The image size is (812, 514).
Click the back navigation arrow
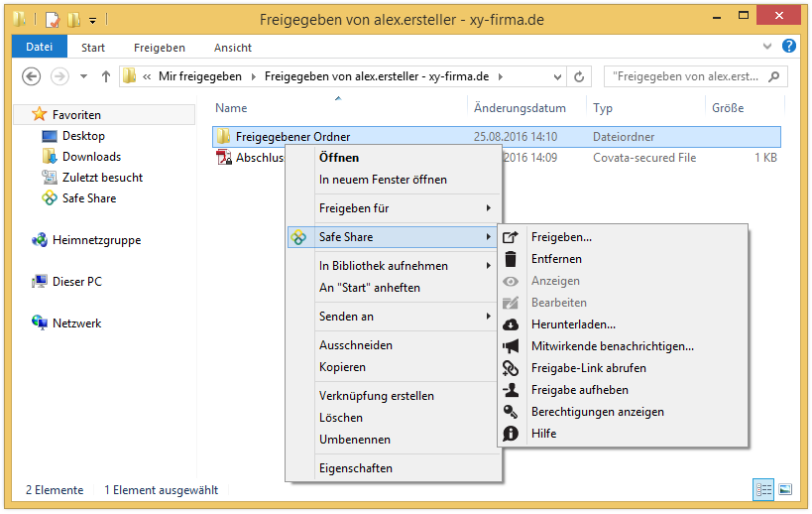(31, 76)
